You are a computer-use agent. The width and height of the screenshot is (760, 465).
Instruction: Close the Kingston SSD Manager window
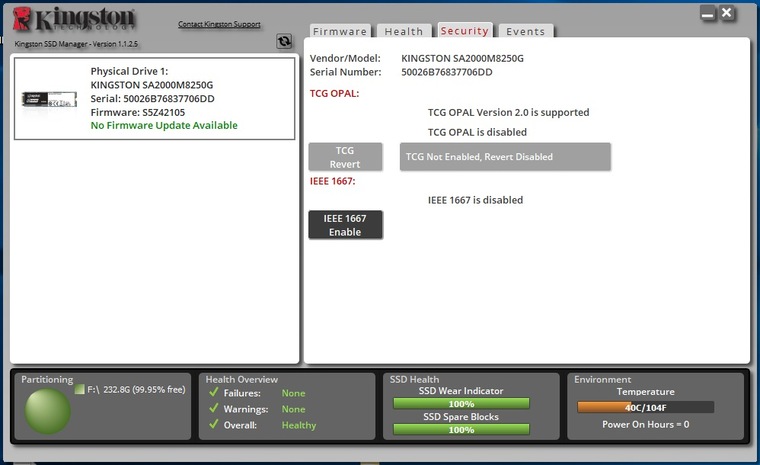click(x=727, y=14)
